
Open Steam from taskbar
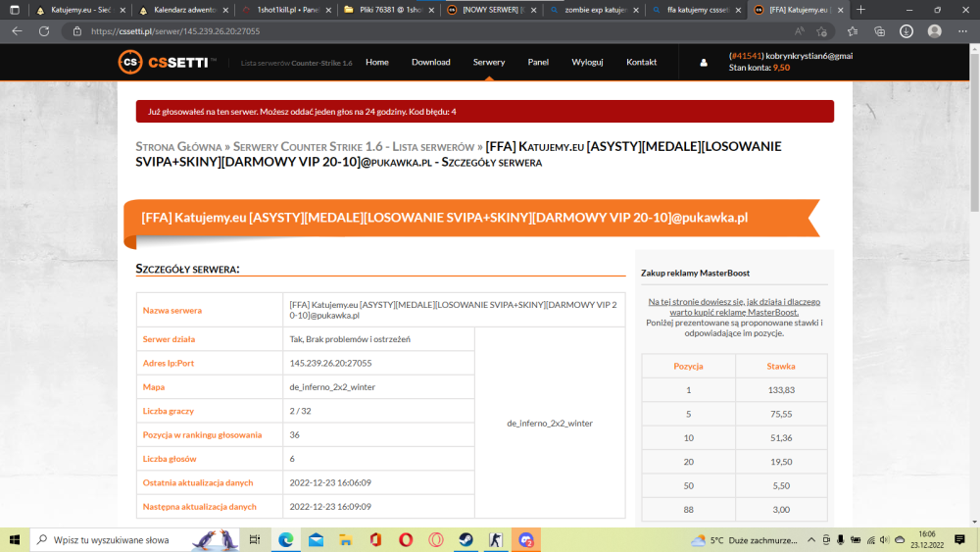(465, 539)
